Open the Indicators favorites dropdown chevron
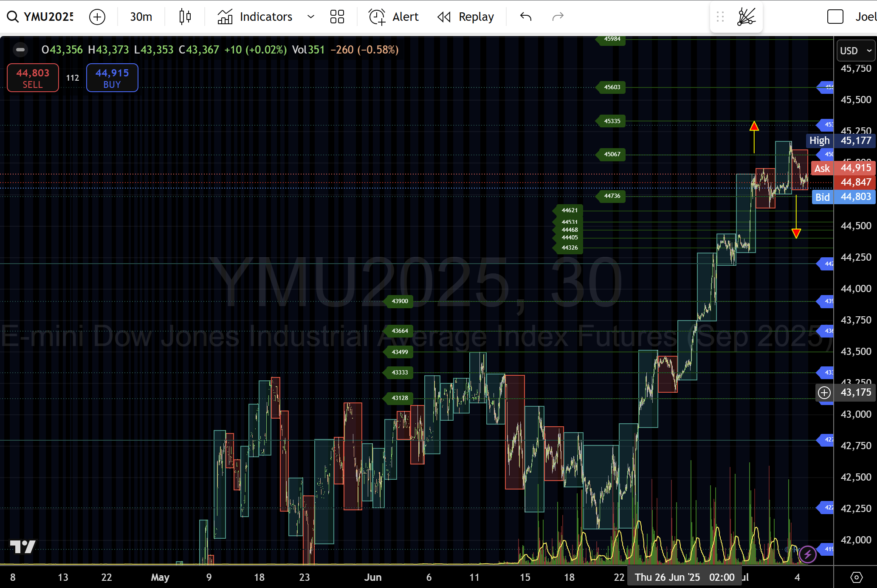 tap(311, 17)
